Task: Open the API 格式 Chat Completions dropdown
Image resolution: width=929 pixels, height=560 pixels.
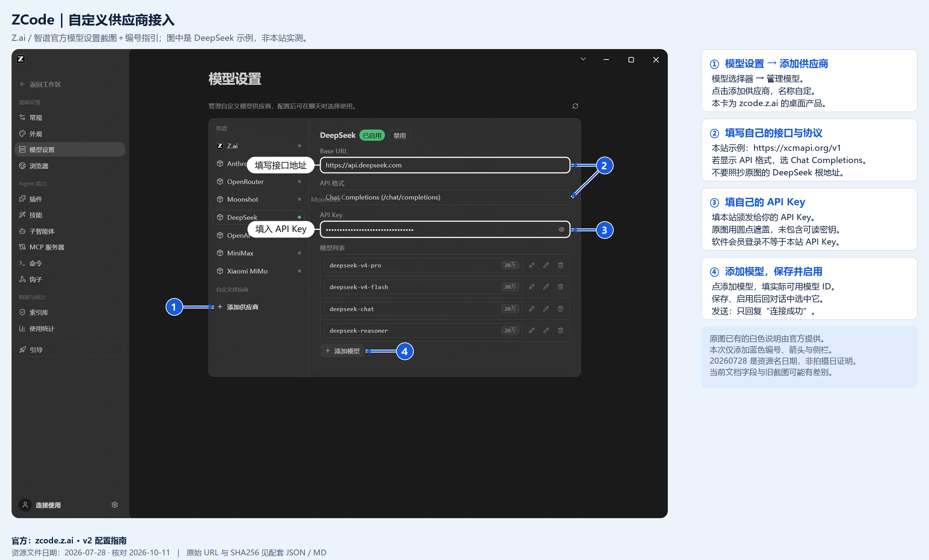Action: click(x=444, y=197)
